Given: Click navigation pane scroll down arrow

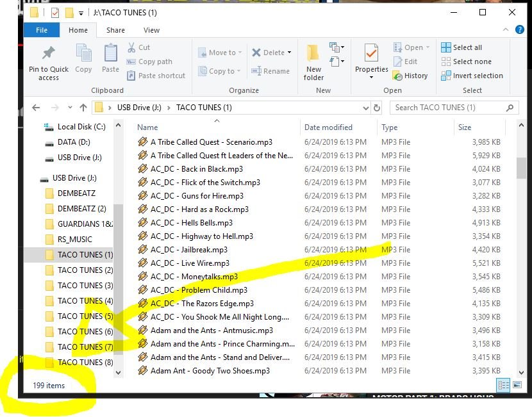Looking at the screenshot, I should coord(118,372).
